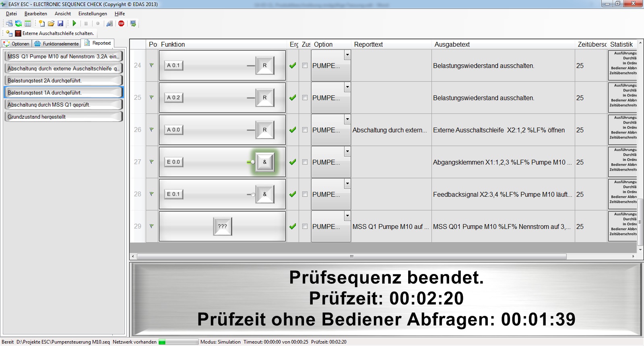644x346 pixels.
Task: Click the green refresh arrows icon
Action: pos(19,23)
